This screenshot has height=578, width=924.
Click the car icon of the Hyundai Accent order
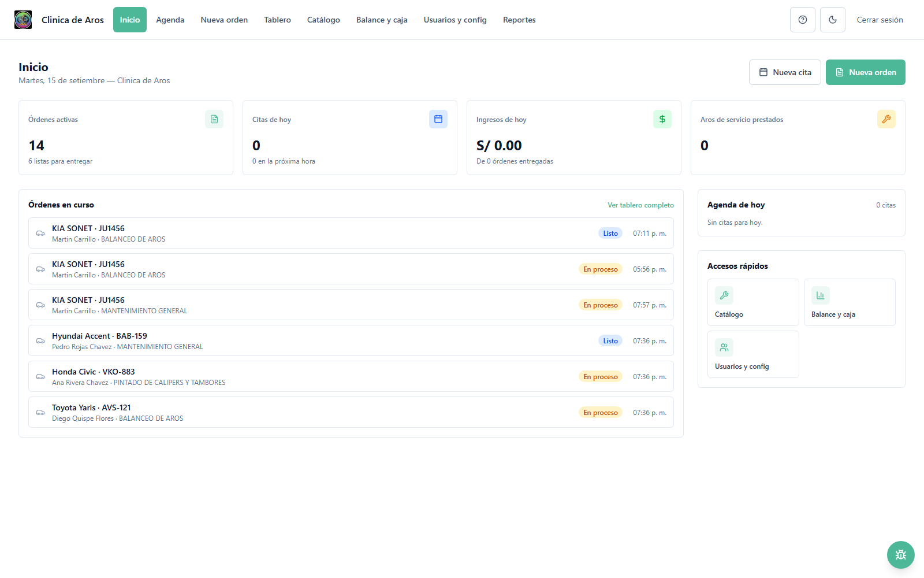pos(40,341)
